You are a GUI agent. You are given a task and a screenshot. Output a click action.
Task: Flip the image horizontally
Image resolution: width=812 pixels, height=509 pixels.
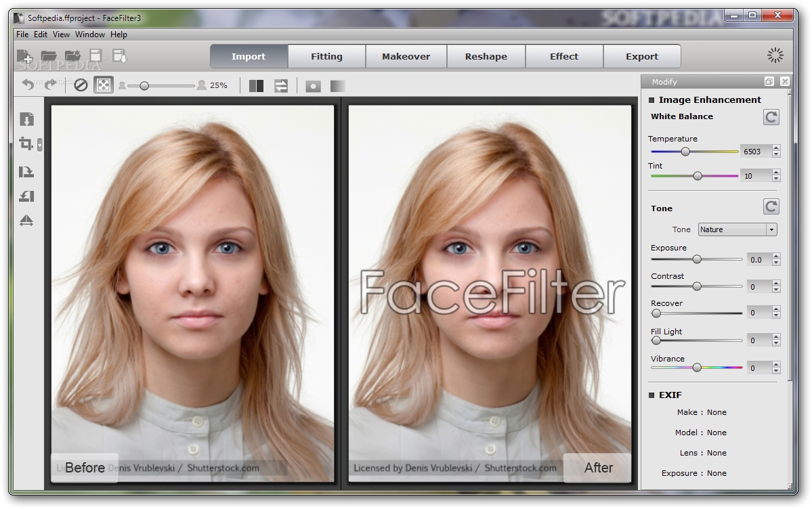pyautogui.click(x=26, y=221)
